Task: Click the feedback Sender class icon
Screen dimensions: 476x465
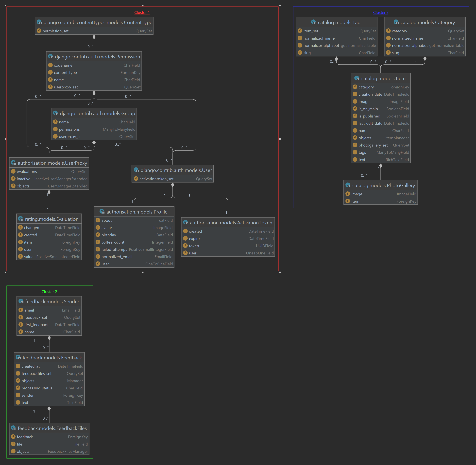Action: (21, 301)
